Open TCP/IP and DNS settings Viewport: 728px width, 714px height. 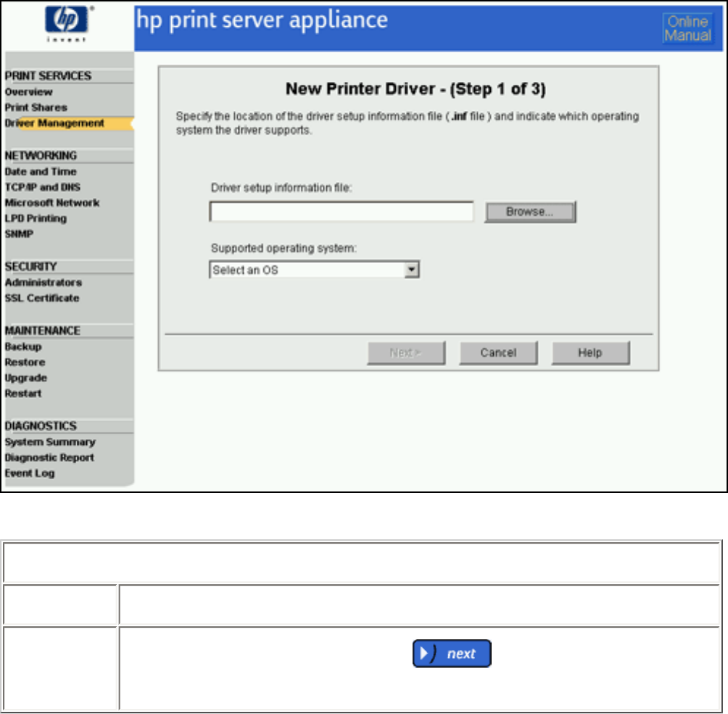(43, 187)
